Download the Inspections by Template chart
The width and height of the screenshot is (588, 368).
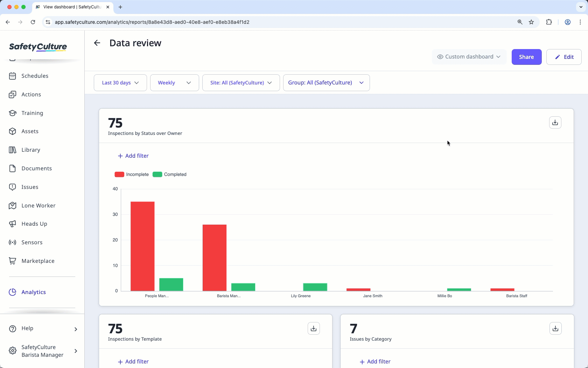click(x=314, y=328)
